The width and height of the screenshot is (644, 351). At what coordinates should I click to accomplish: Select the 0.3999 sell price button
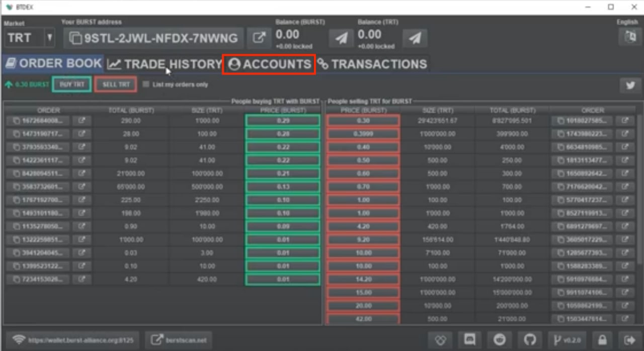(363, 134)
